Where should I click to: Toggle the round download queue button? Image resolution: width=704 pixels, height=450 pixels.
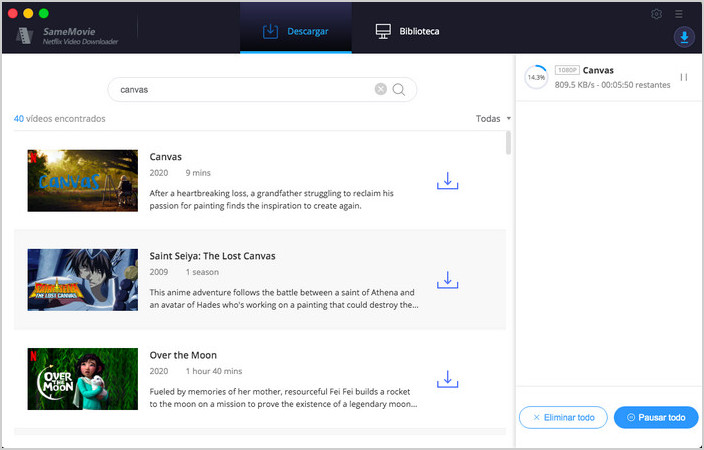coord(684,37)
